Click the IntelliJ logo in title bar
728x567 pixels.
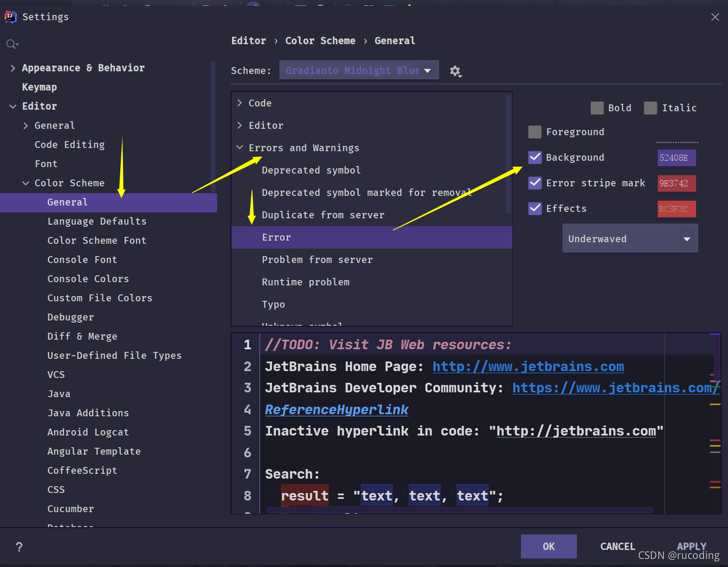click(x=11, y=17)
